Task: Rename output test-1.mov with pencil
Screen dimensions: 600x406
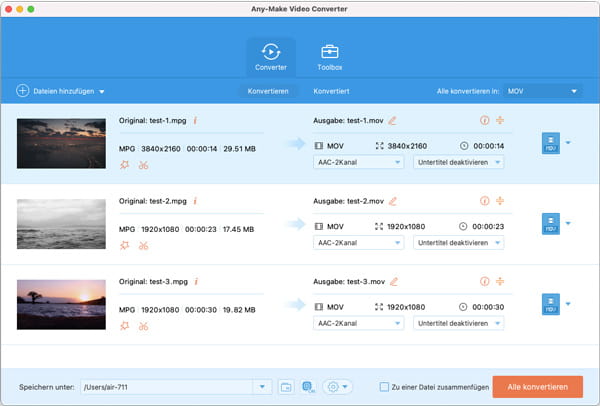Action: coord(392,121)
